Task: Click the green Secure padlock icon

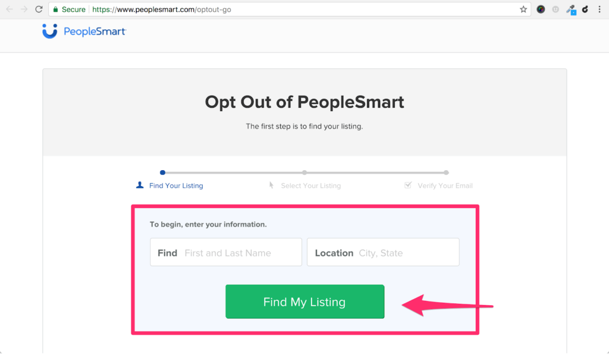Action: tap(55, 10)
